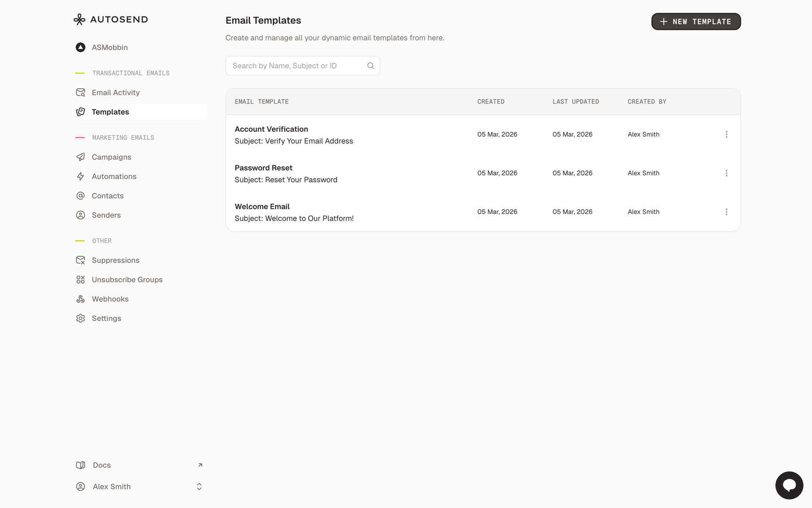Click the Email Activity envelope icon

point(80,92)
